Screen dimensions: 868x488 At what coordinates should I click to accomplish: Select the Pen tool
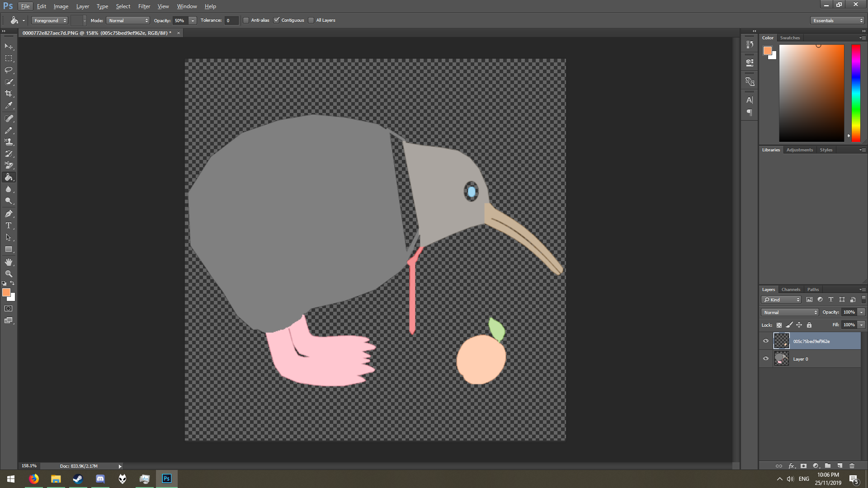click(9, 214)
